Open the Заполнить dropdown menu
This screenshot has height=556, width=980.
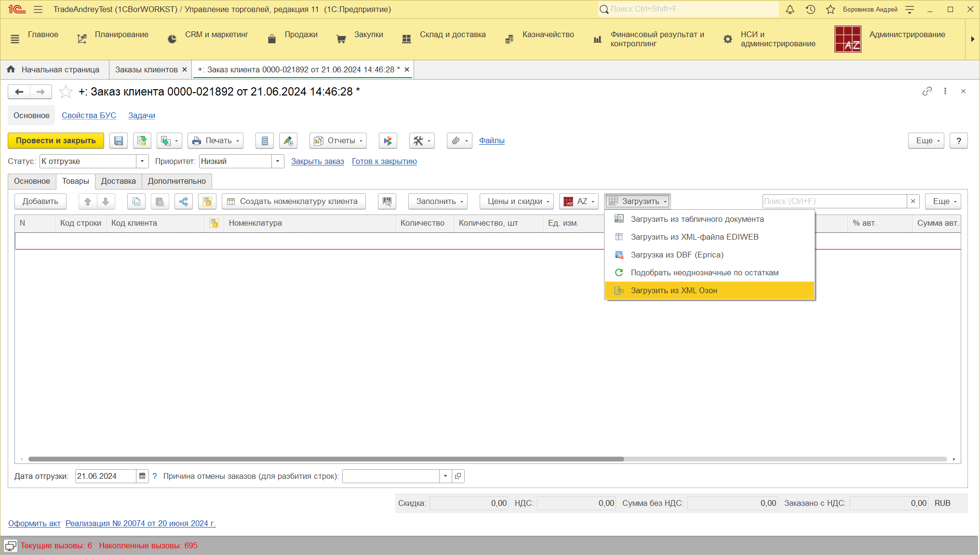point(438,202)
